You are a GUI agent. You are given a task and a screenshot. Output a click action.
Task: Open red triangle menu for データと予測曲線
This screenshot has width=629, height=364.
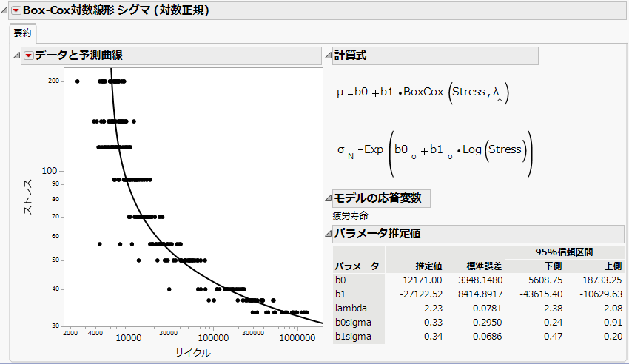pyautogui.click(x=28, y=55)
